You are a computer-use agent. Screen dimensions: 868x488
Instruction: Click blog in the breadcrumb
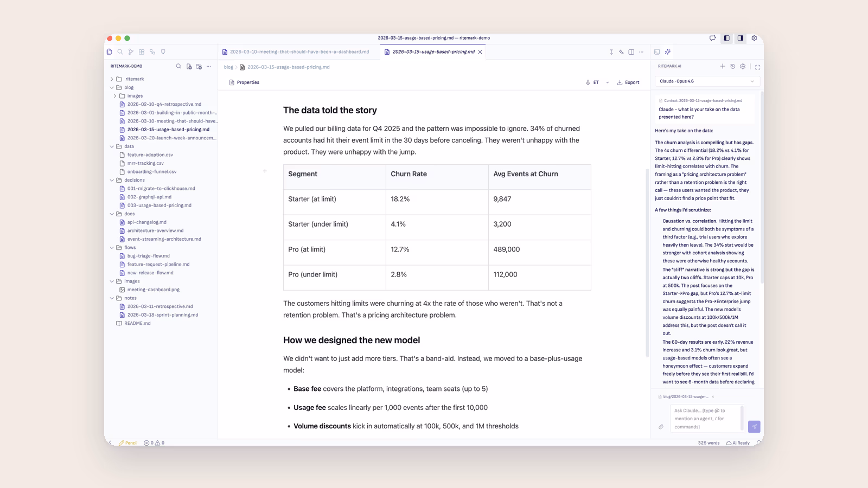[228, 67]
